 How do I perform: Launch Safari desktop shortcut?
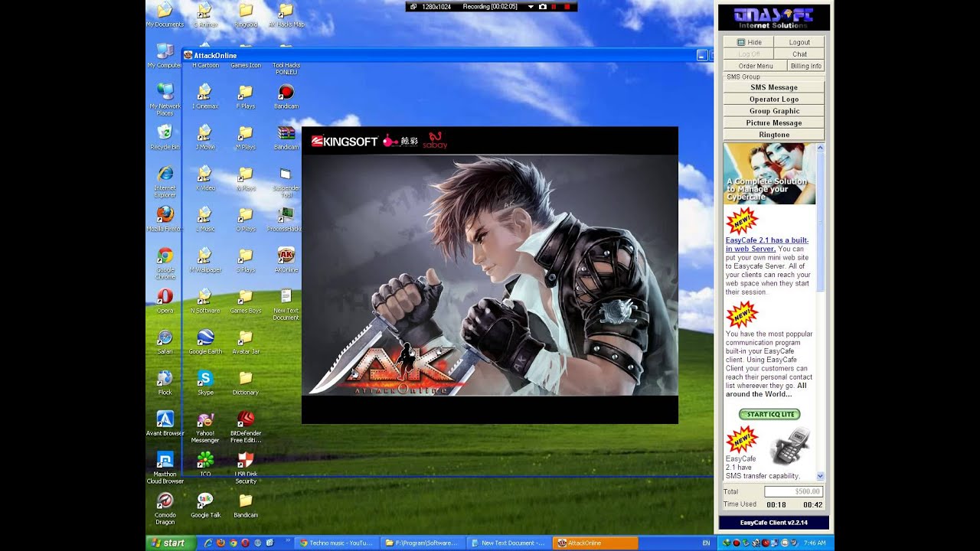click(165, 342)
